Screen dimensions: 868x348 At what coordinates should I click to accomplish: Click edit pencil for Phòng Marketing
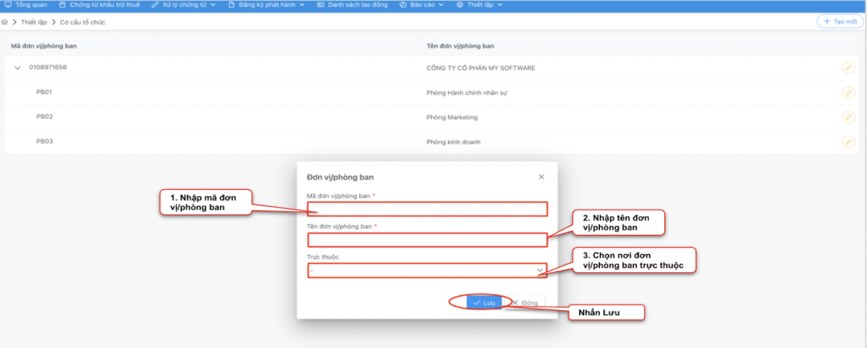(x=848, y=117)
